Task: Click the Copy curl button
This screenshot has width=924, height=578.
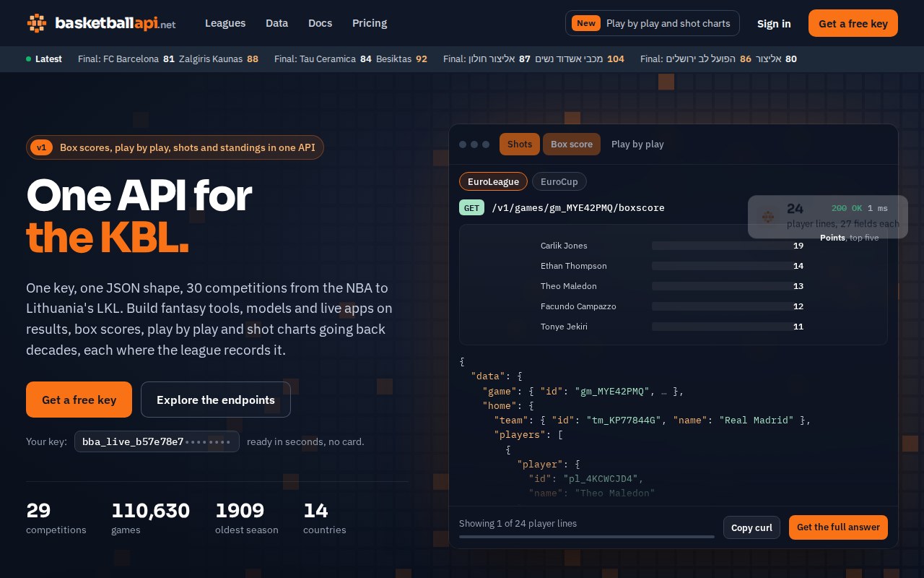Action: click(751, 527)
